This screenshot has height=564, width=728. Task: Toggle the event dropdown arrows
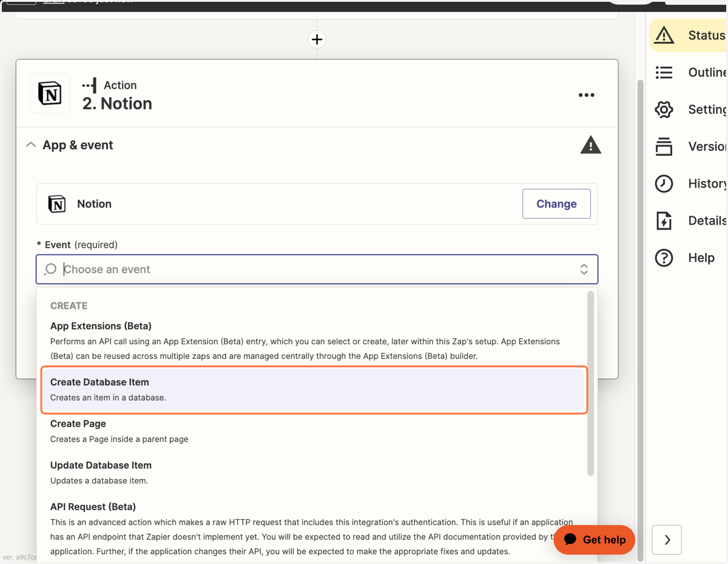pyautogui.click(x=584, y=269)
